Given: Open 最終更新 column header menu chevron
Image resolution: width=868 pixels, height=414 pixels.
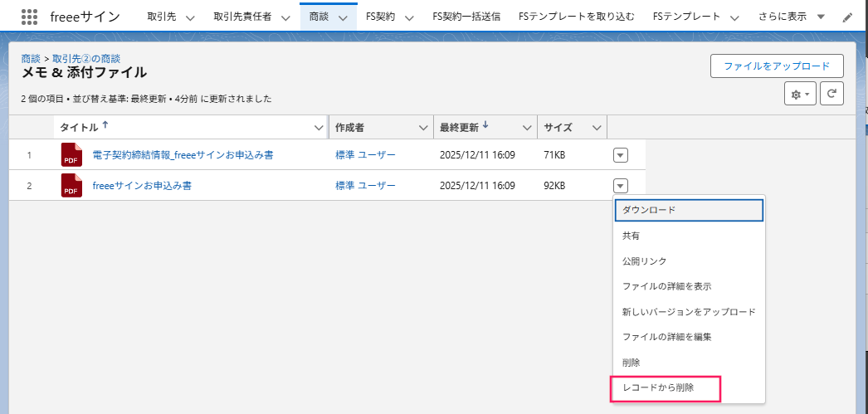Looking at the screenshot, I should tap(527, 128).
